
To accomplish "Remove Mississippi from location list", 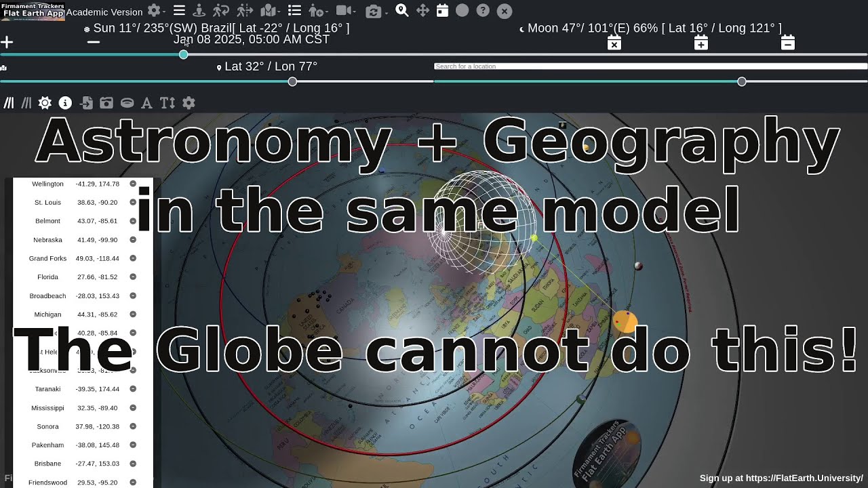I will click(x=133, y=407).
